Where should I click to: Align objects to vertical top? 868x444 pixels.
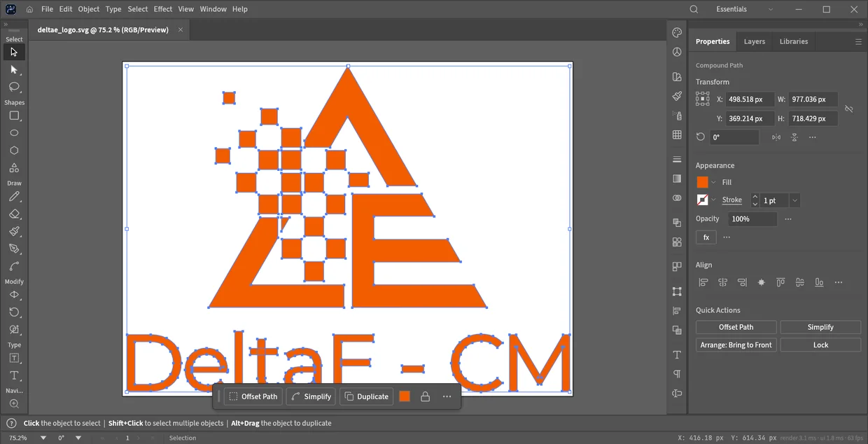[780, 282]
